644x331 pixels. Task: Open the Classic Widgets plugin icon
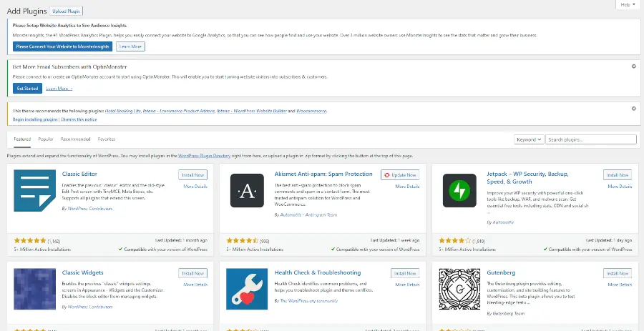34,289
